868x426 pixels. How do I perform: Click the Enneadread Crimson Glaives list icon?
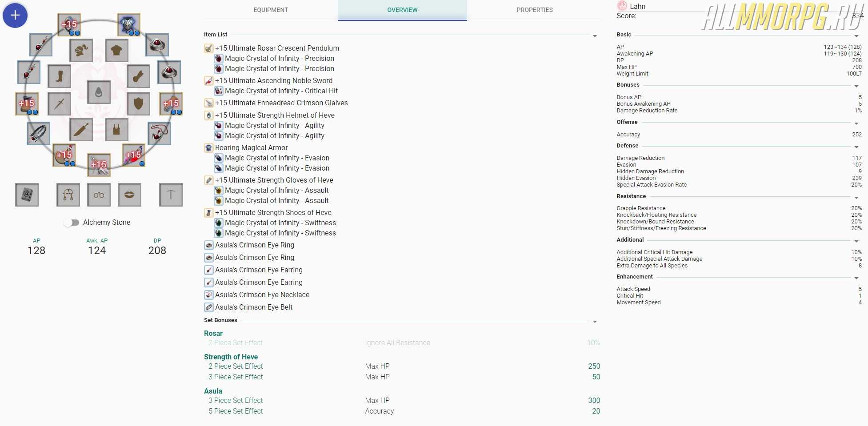tap(208, 103)
